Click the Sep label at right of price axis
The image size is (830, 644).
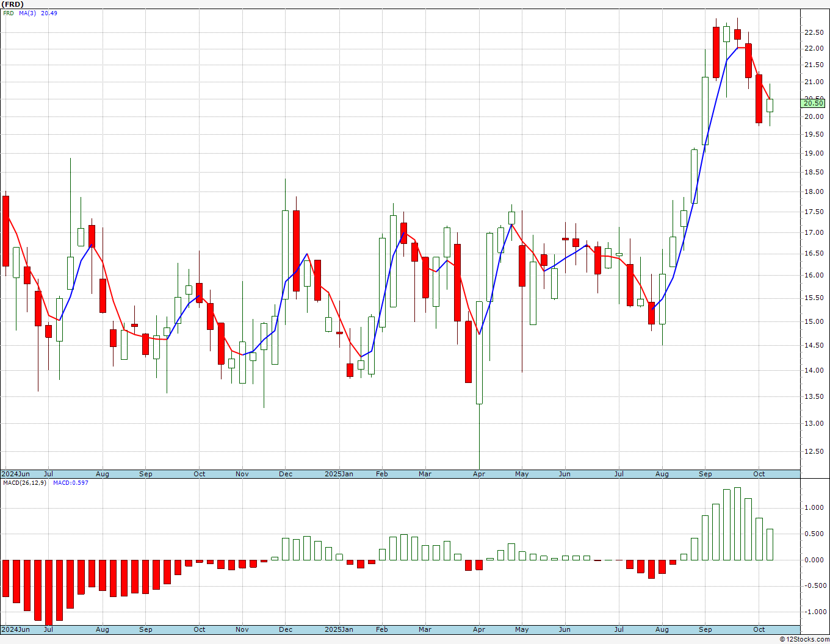tap(706, 474)
